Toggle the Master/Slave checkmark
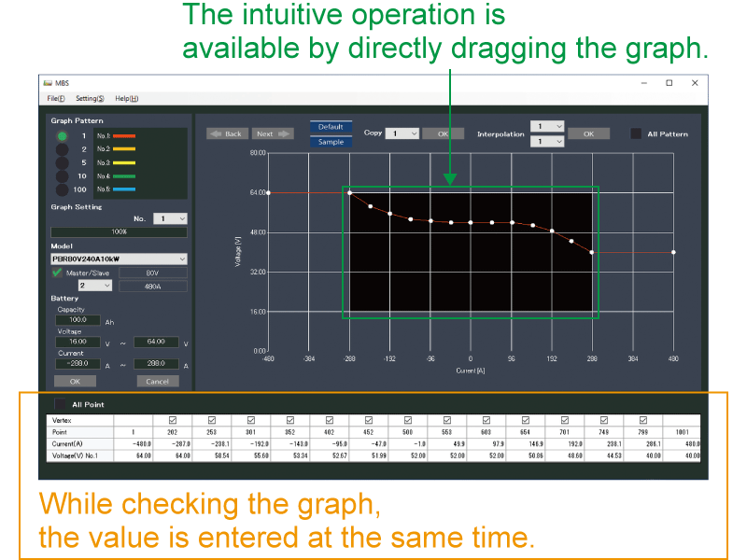Screen dimensions: 747x560 (56, 273)
